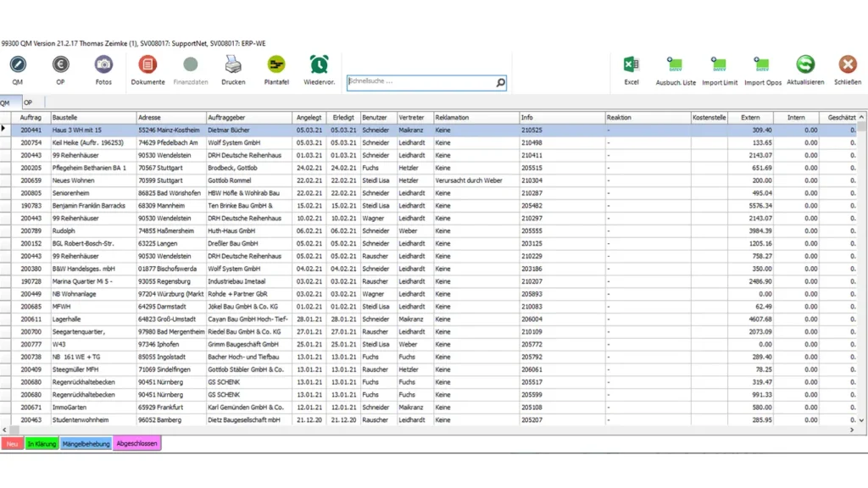Select the QM tab

coord(6,103)
